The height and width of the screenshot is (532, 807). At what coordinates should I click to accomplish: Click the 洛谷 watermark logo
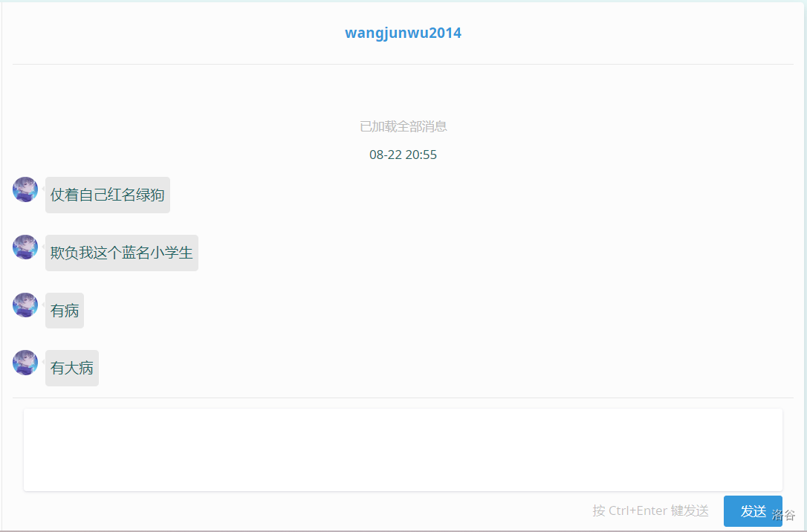pyautogui.click(x=783, y=514)
